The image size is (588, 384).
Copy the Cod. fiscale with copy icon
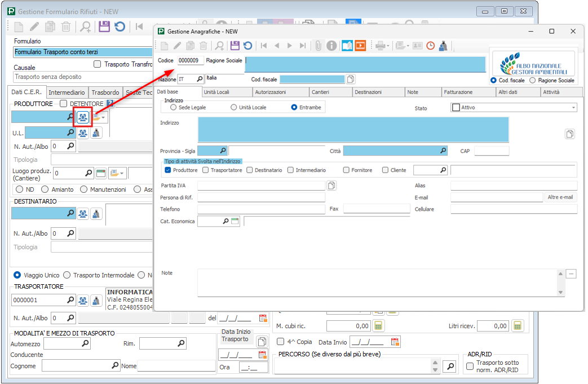click(351, 80)
